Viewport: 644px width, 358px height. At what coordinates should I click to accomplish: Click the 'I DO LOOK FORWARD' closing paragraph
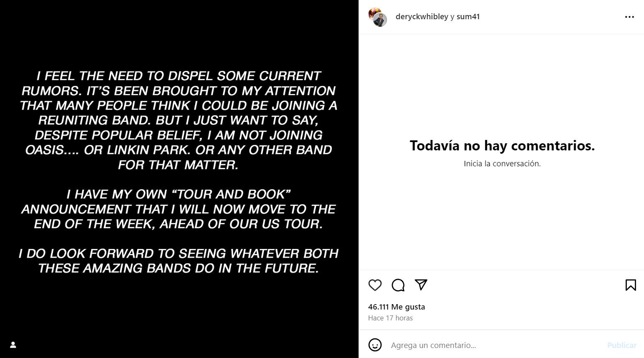[x=178, y=261]
